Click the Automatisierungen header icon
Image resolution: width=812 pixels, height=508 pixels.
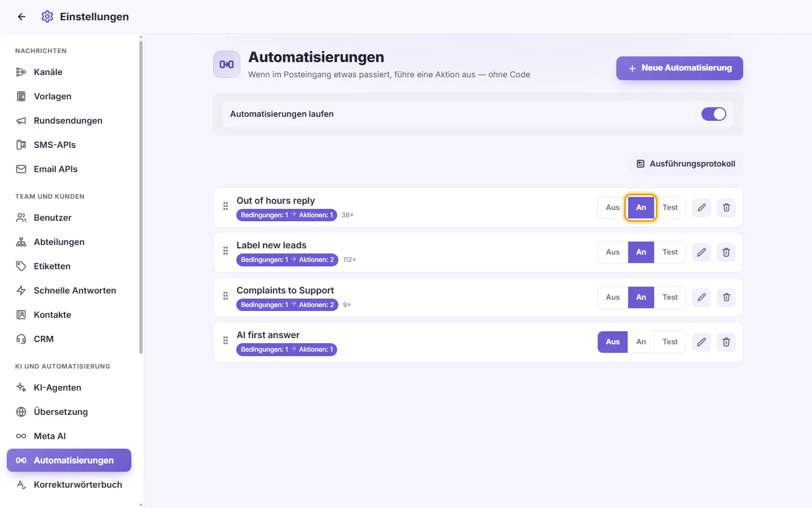pyautogui.click(x=227, y=64)
